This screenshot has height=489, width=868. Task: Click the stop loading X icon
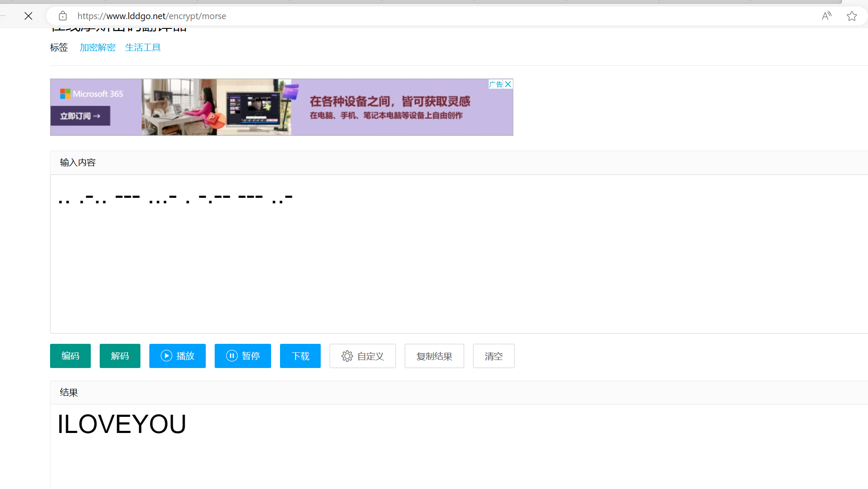click(28, 16)
